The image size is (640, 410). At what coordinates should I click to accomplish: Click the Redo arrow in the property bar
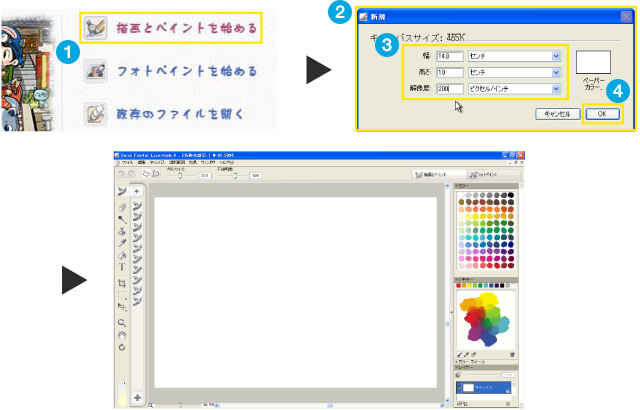coord(131,173)
